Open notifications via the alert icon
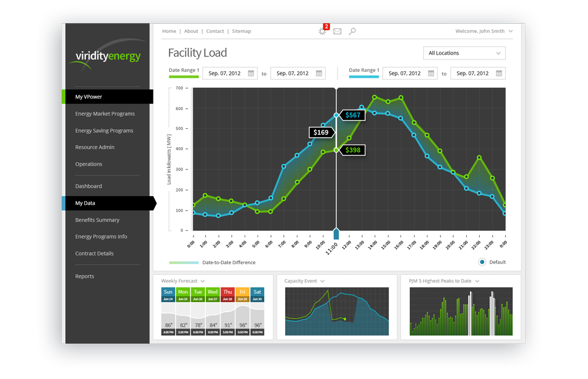The image size is (588, 379). pyautogui.click(x=322, y=31)
